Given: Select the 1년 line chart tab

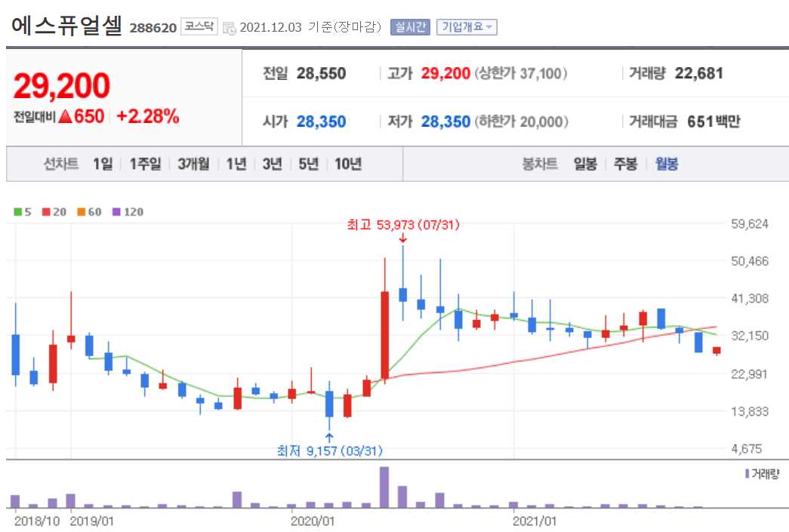Looking at the screenshot, I should tap(236, 164).
